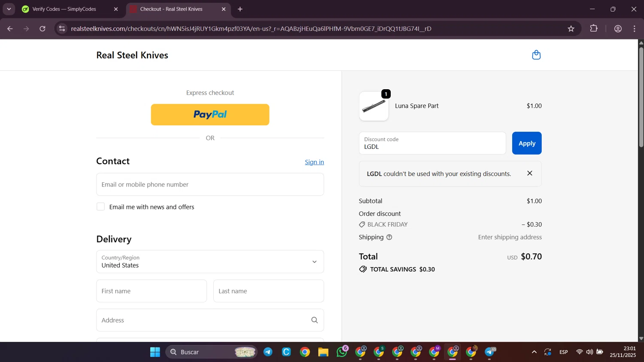Launch WhatsApp from the taskbar
Image resolution: width=644 pixels, height=362 pixels.
pos(342,352)
